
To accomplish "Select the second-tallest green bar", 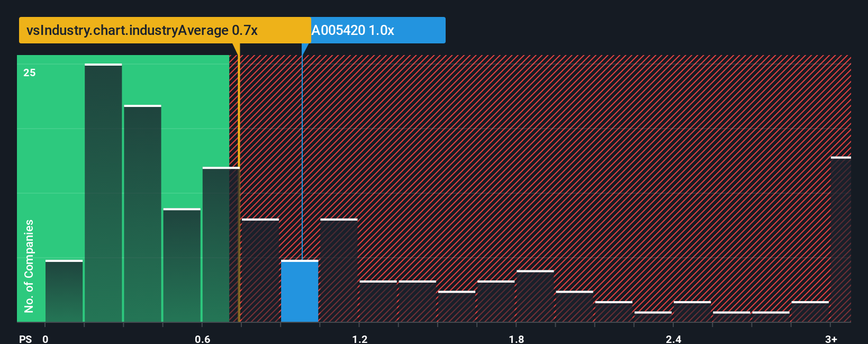I will 142,213.
